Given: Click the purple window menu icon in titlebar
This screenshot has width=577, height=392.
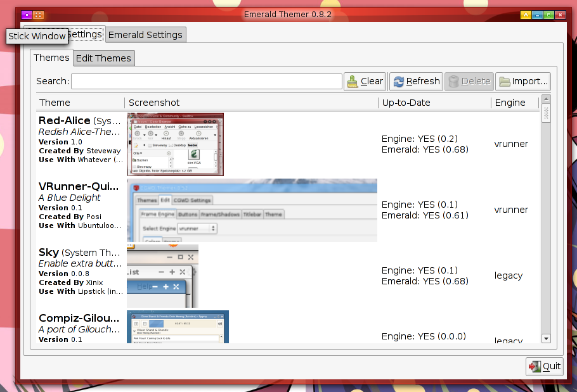Looking at the screenshot, I should pos(27,15).
